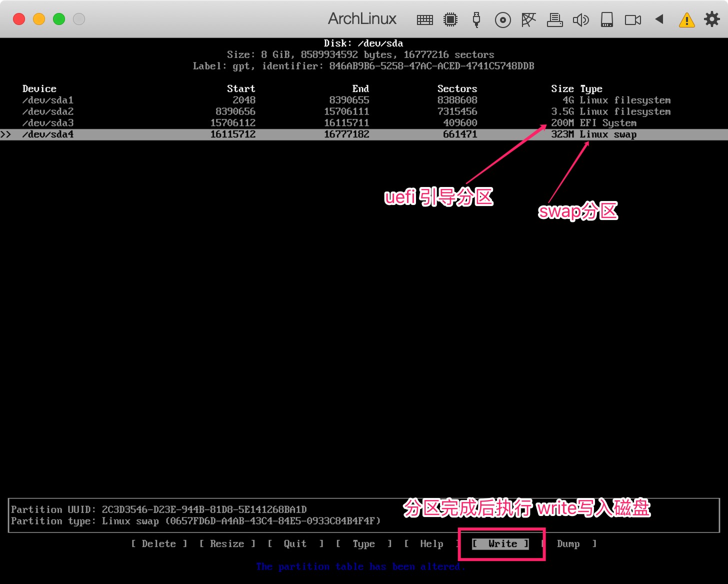Choose the Resize option in cfdisk

(x=227, y=544)
